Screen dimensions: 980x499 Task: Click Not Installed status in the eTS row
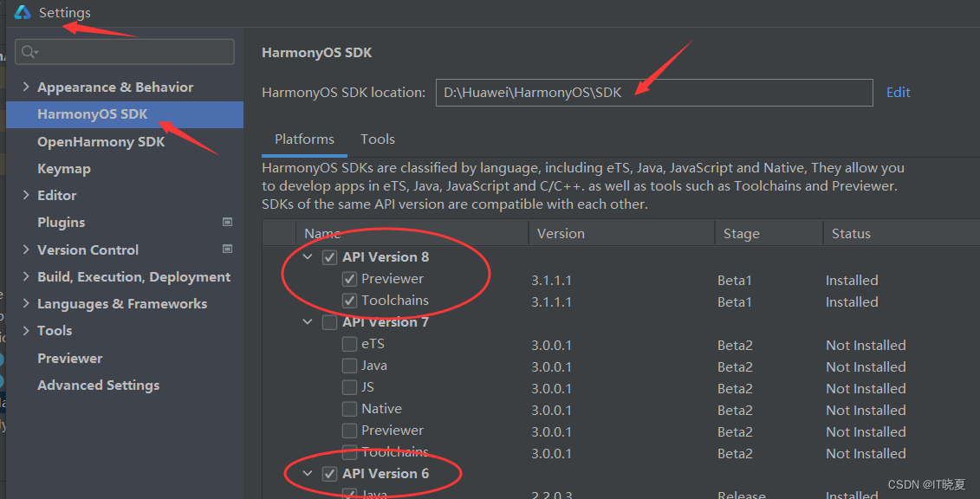pos(866,346)
